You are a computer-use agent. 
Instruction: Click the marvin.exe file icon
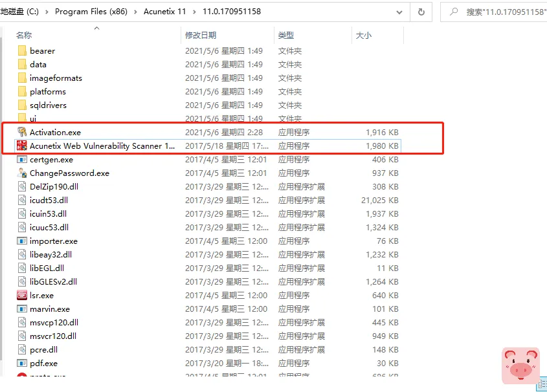[22, 309]
